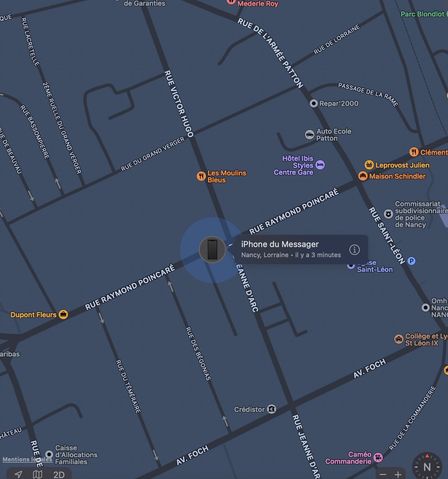The image size is (448, 479).
Task: Click the parking P icon near Rue Saint-Léon
Action: [411, 261]
